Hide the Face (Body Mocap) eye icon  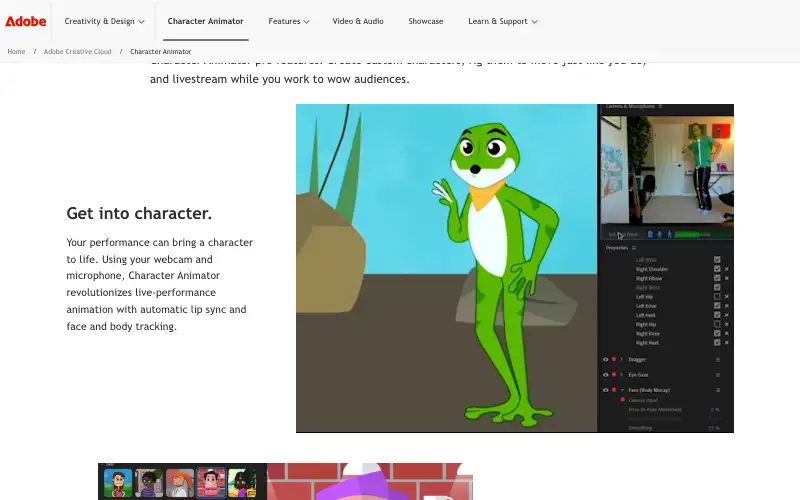click(606, 390)
